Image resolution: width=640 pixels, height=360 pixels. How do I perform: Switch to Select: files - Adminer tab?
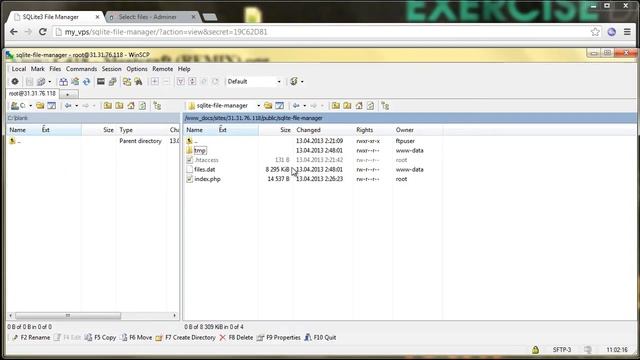pyautogui.click(x=152, y=17)
